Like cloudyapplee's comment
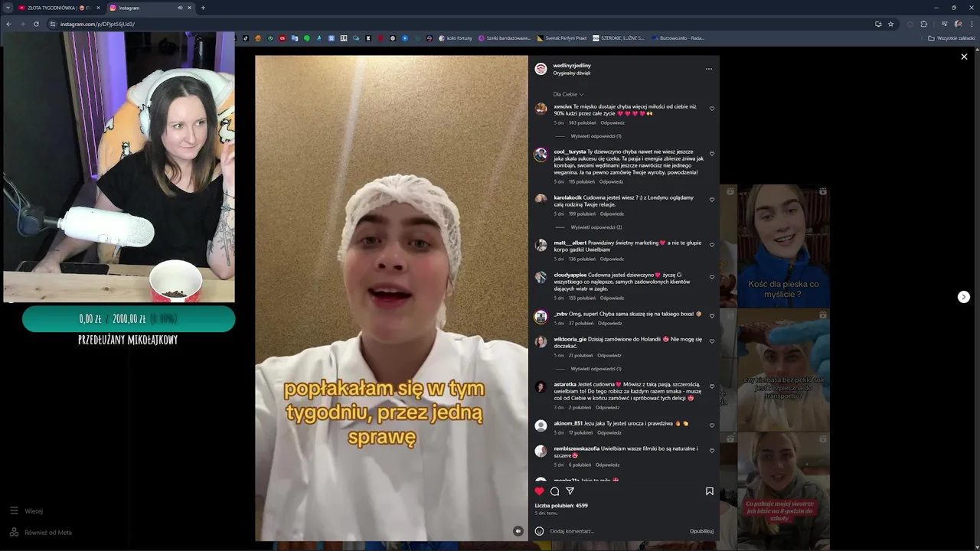 click(x=712, y=277)
